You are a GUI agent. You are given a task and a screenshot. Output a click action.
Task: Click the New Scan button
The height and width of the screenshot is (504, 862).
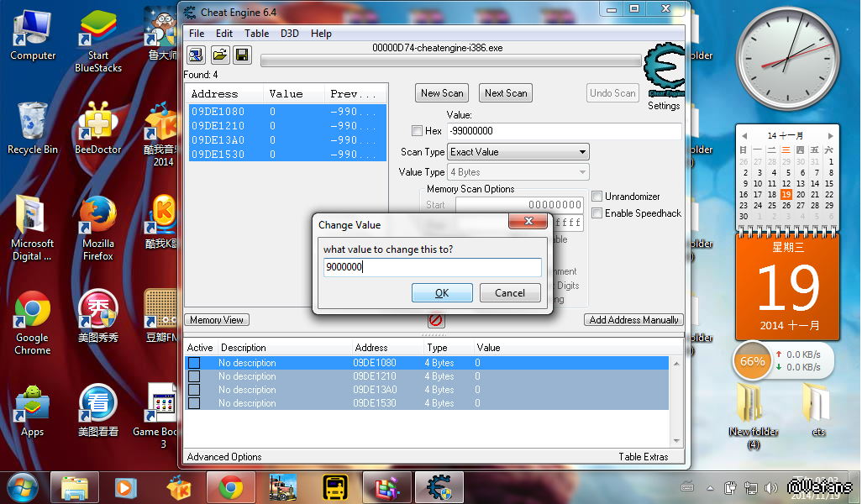point(442,93)
